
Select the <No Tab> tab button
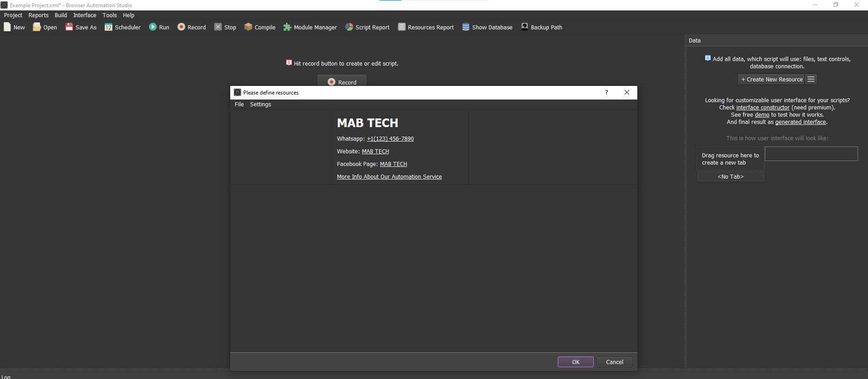(x=731, y=176)
